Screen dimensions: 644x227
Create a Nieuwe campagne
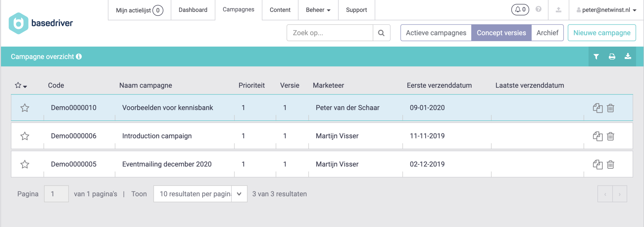(x=602, y=33)
